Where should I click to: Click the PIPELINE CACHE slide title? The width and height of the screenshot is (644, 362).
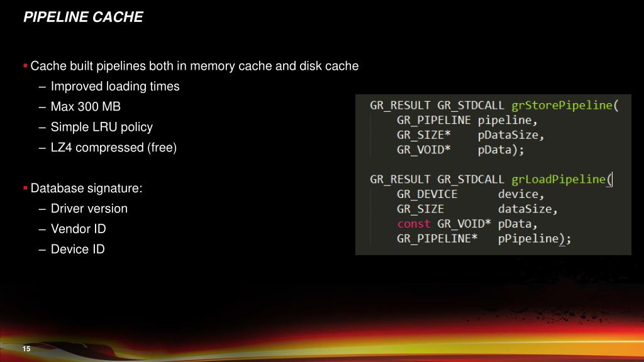[84, 17]
